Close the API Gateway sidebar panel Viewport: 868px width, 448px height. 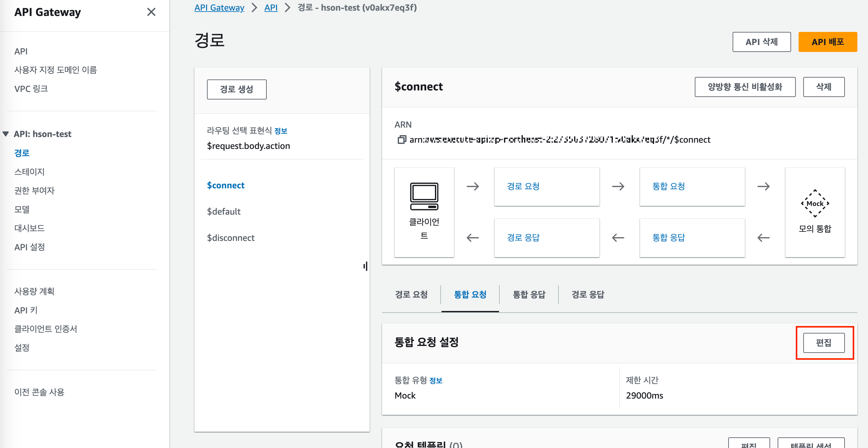click(x=151, y=12)
